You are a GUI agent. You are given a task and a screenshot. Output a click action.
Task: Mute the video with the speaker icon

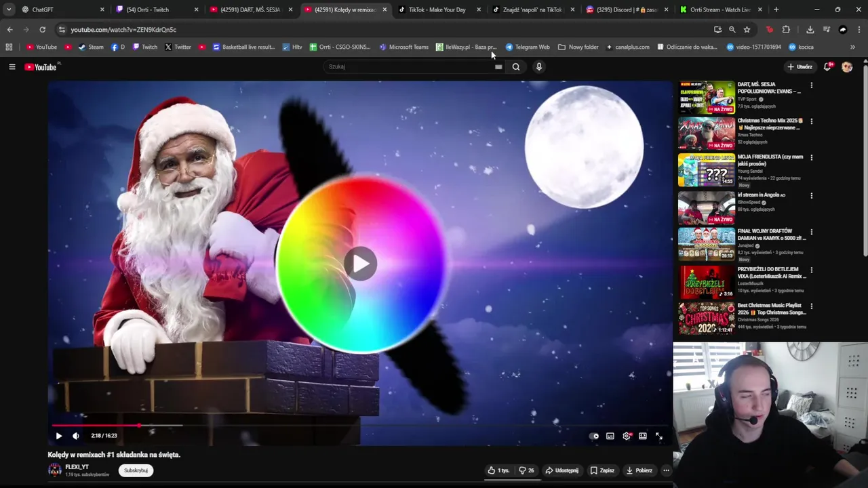tap(76, 436)
